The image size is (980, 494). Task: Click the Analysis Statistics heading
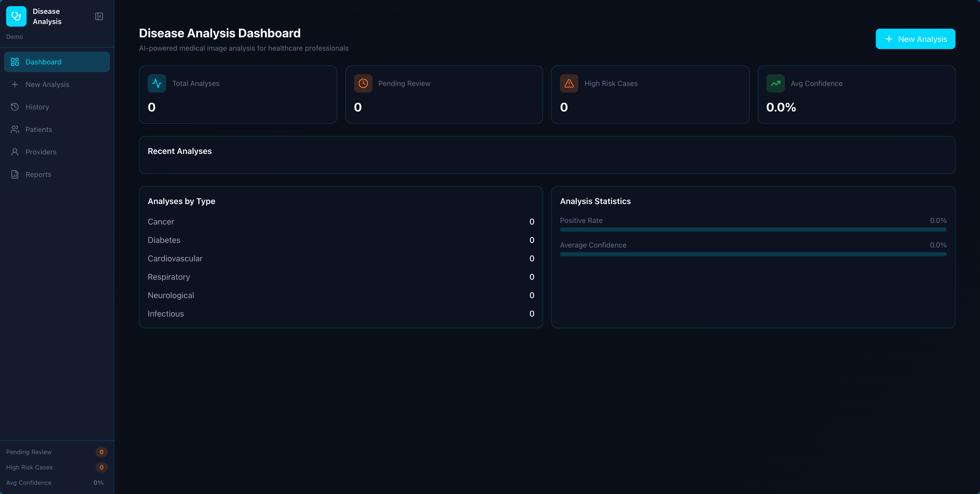click(595, 201)
